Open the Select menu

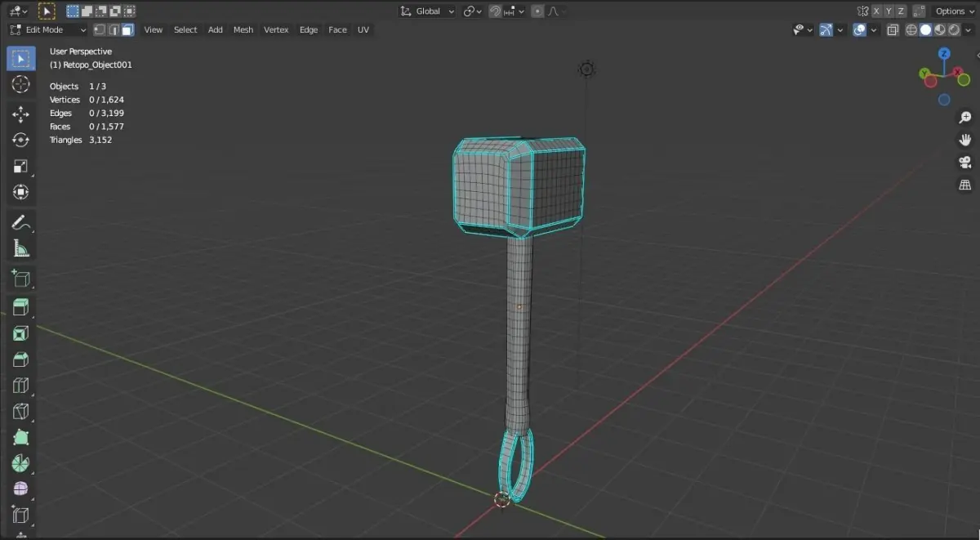click(185, 29)
